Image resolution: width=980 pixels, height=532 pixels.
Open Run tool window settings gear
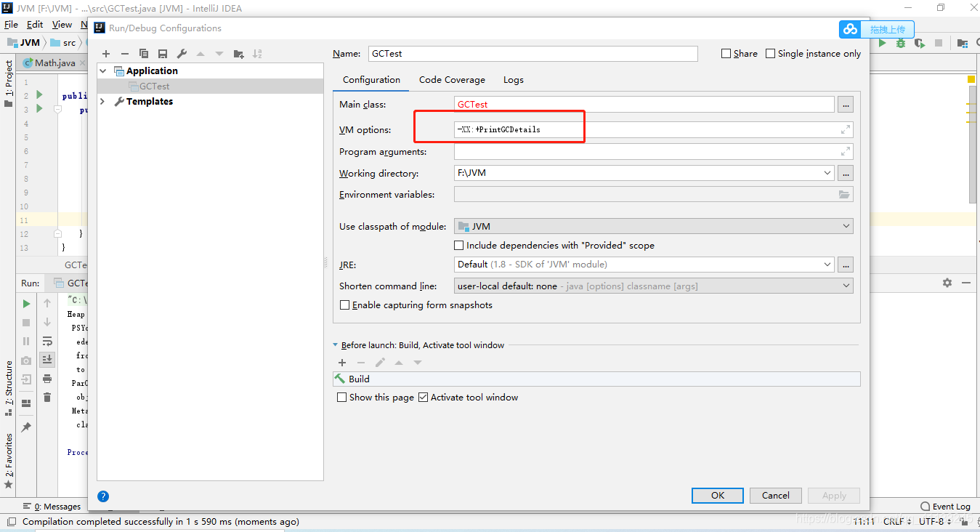coord(947,283)
